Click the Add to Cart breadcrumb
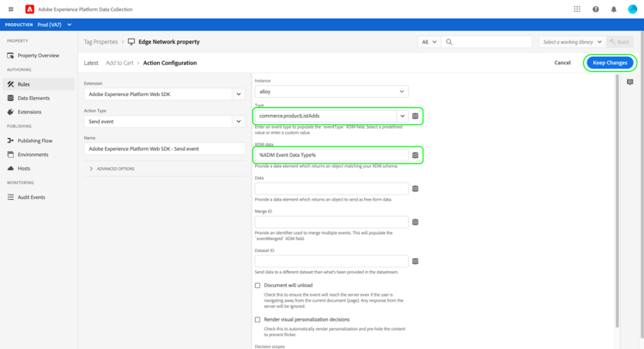The width and height of the screenshot is (644, 349). point(119,63)
